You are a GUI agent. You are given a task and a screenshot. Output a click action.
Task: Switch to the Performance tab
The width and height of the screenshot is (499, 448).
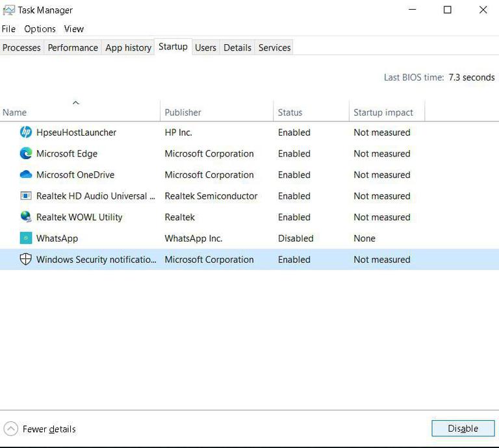73,47
